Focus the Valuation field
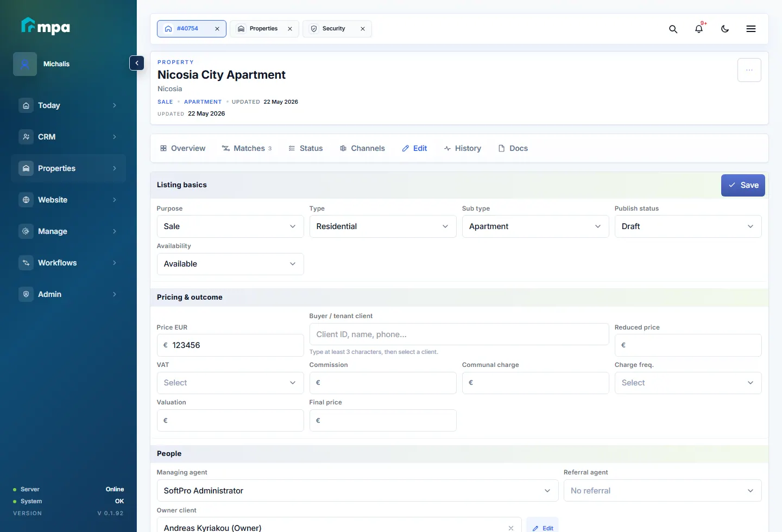 [x=230, y=420]
